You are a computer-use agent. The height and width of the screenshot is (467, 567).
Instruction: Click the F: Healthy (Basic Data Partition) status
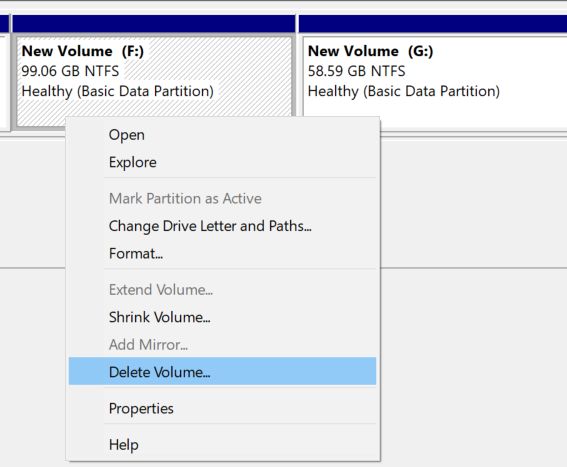118,92
